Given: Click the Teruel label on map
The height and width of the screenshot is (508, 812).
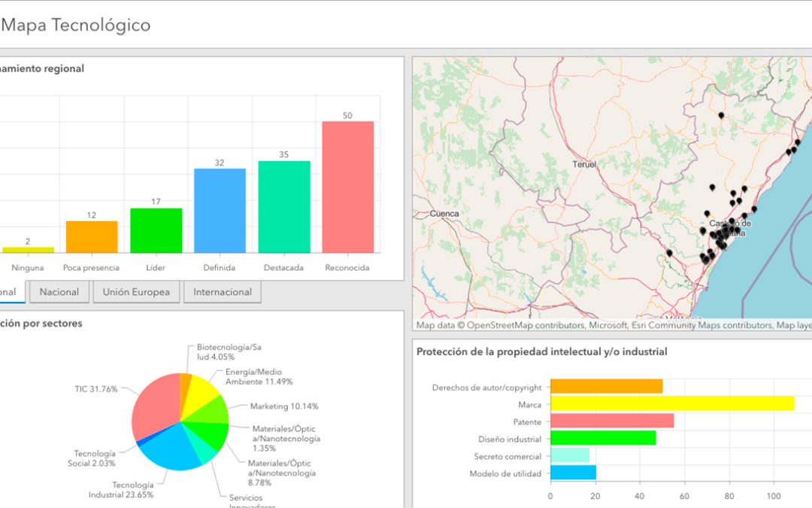Looking at the screenshot, I should coord(584,164).
